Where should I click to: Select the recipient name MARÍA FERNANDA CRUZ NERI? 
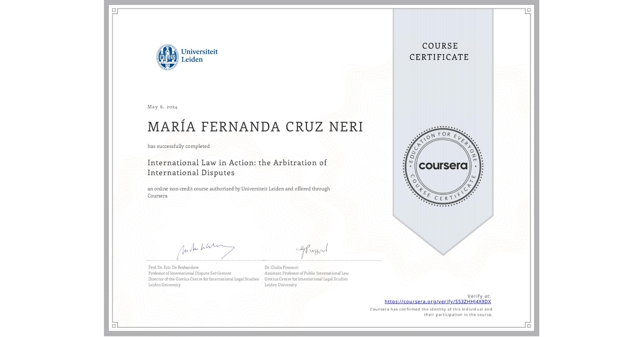tap(255, 126)
